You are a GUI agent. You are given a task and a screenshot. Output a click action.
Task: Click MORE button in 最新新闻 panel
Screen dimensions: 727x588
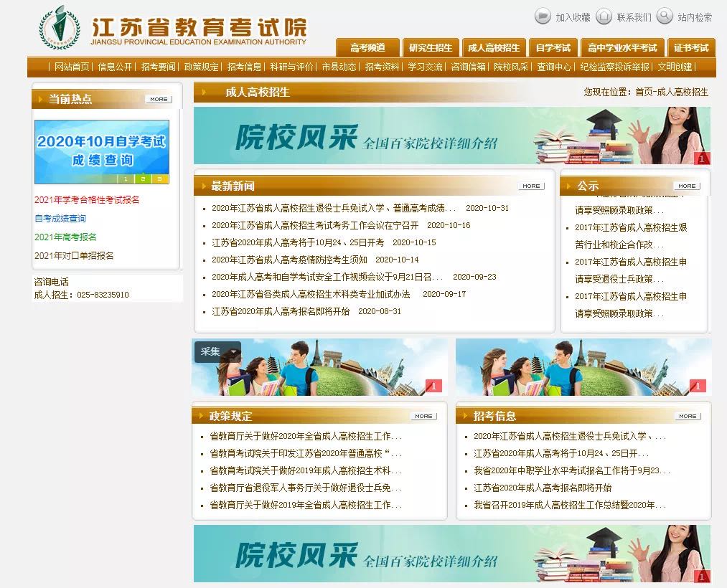click(531, 186)
